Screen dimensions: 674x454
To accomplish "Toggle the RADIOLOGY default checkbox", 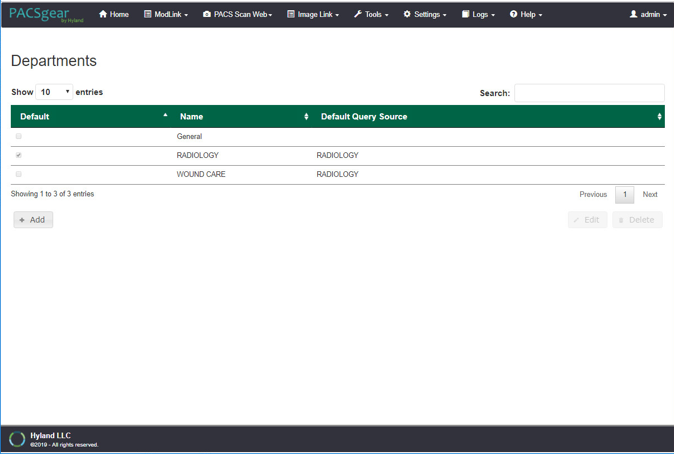I will click(19, 155).
